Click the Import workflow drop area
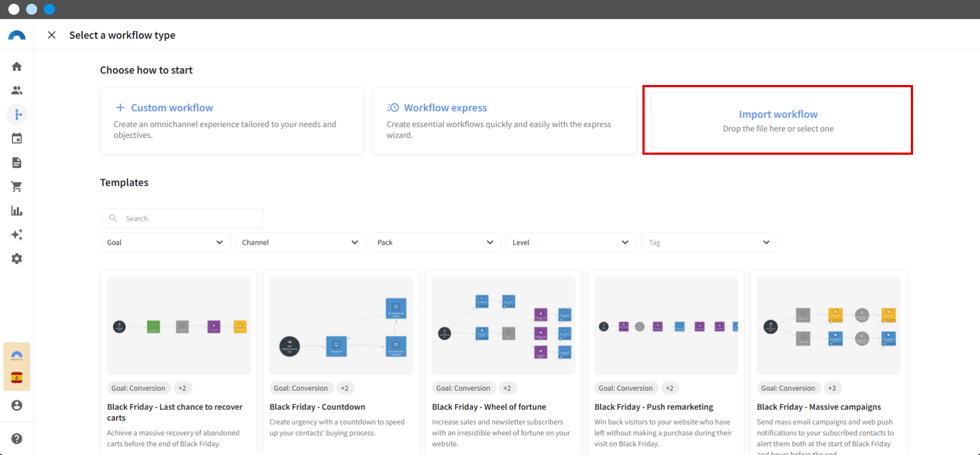 tap(778, 120)
